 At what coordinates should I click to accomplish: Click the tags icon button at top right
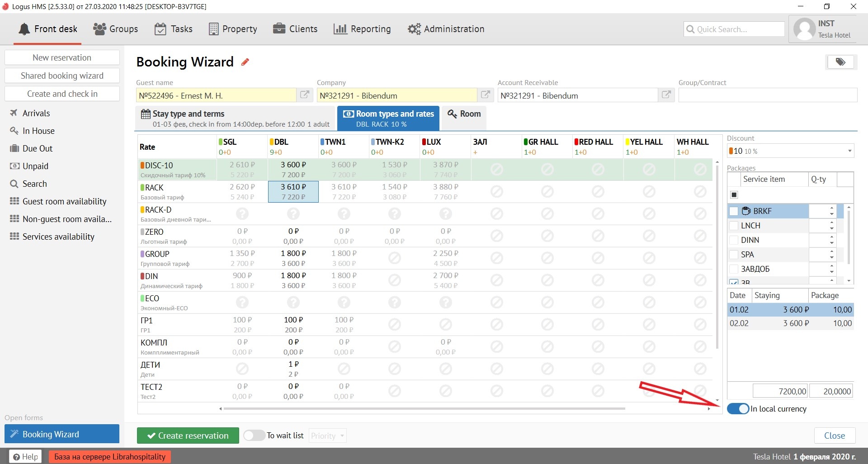pyautogui.click(x=840, y=62)
